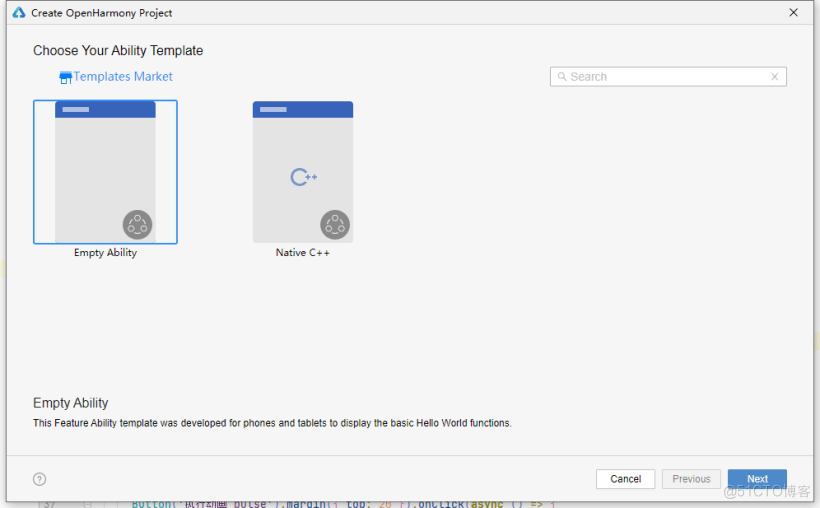820x508 pixels.
Task: Click the Empty Ability label under thumbnail
Action: point(105,253)
